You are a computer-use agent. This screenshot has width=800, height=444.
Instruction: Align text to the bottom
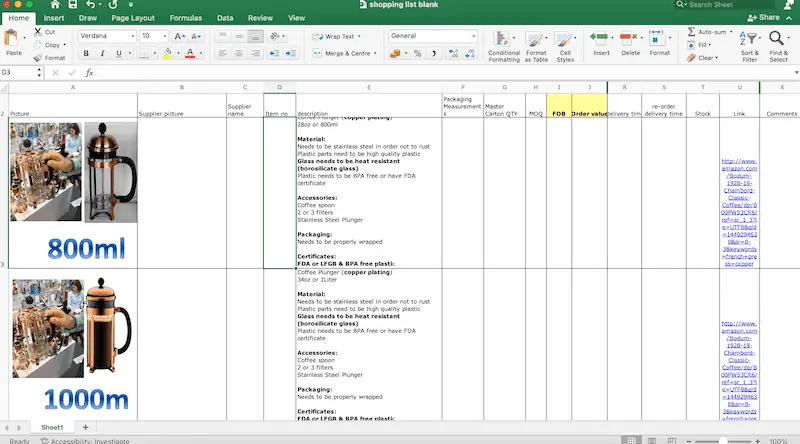click(256, 36)
